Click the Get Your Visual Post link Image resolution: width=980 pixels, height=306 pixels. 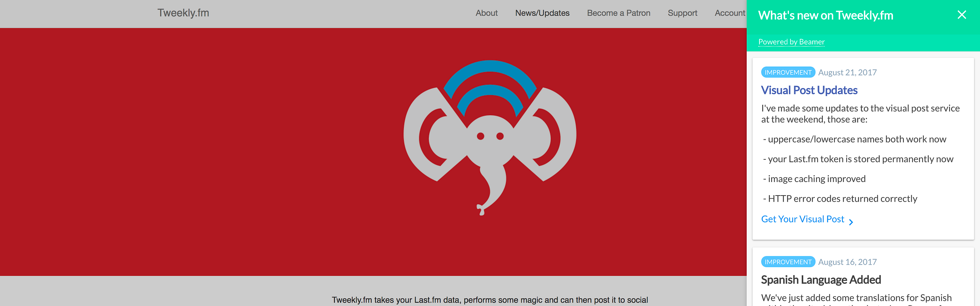(802, 219)
